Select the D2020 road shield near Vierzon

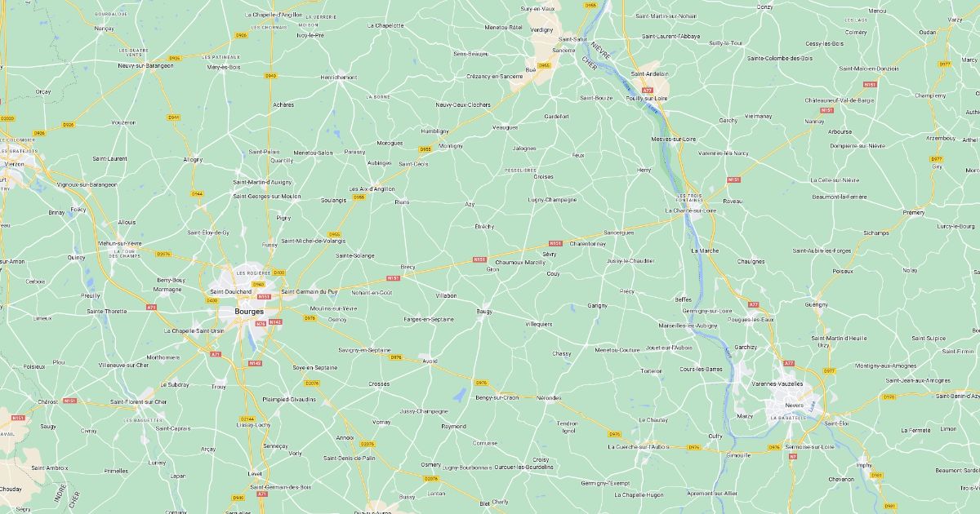(x=7, y=118)
